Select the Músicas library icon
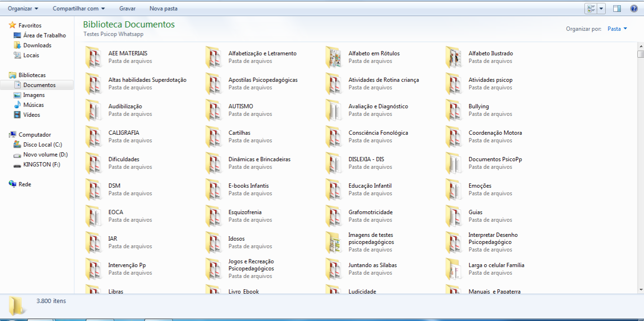644x321 pixels. coord(17,105)
